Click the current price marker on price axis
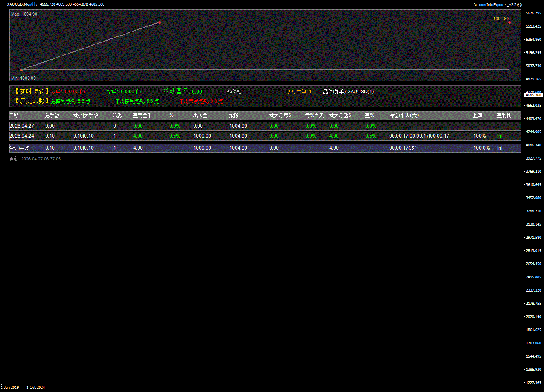 (534, 95)
